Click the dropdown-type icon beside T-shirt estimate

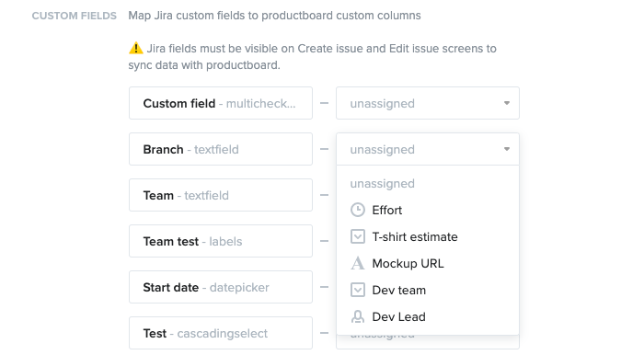pos(358,236)
